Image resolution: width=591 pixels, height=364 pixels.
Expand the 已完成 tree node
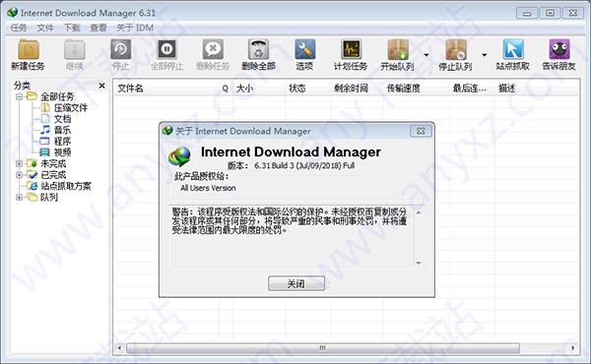point(19,175)
